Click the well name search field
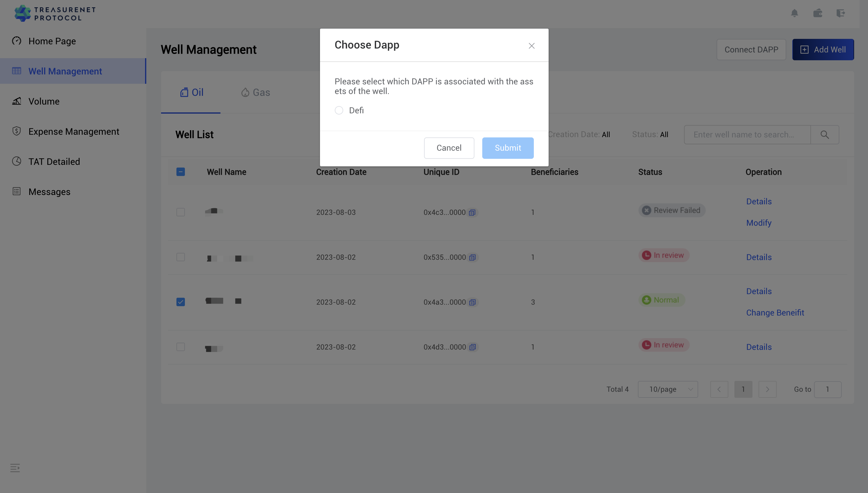 [747, 135]
